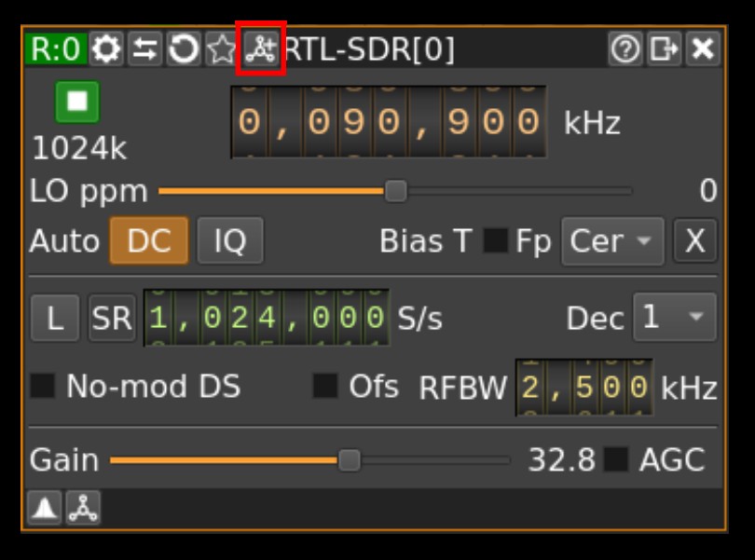Enable the Bias T checkbox
This screenshot has height=560, width=755.
496,240
